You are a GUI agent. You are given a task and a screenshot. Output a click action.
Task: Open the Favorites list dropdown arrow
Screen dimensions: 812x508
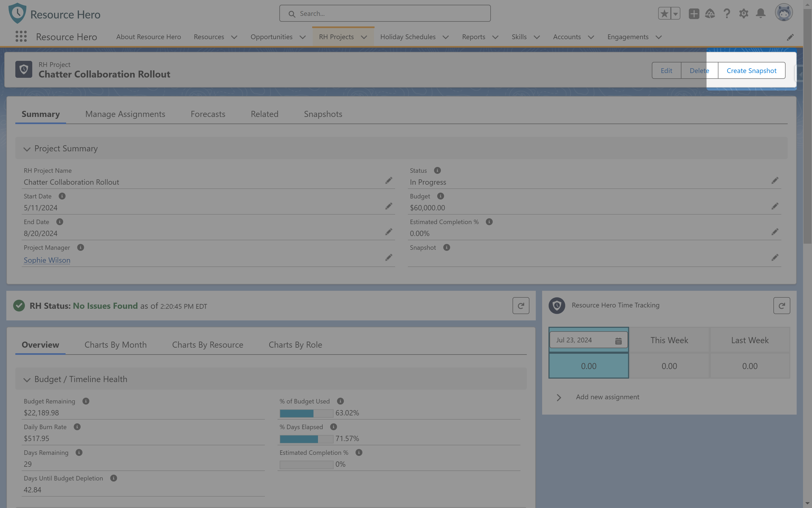(x=675, y=13)
